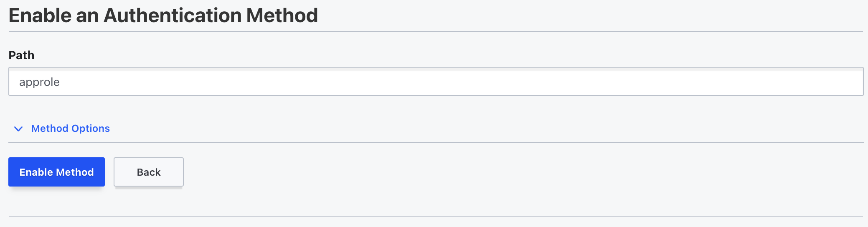
Task: Click the "approle" text in Path field
Action: coord(40,82)
